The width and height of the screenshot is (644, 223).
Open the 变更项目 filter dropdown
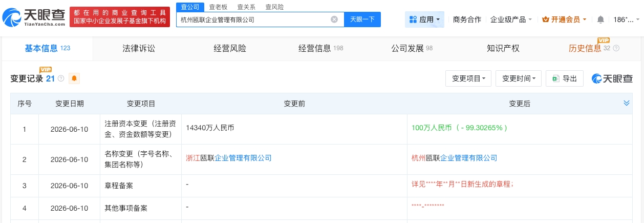click(x=468, y=78)
